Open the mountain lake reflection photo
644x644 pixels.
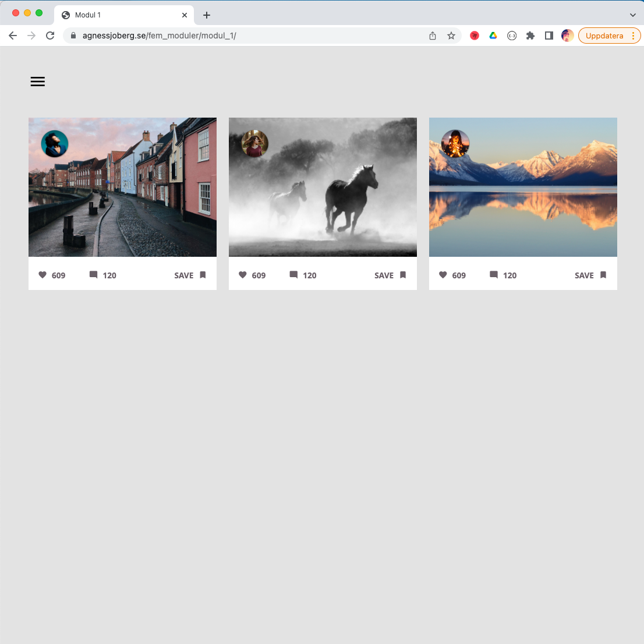pos(523,187)
